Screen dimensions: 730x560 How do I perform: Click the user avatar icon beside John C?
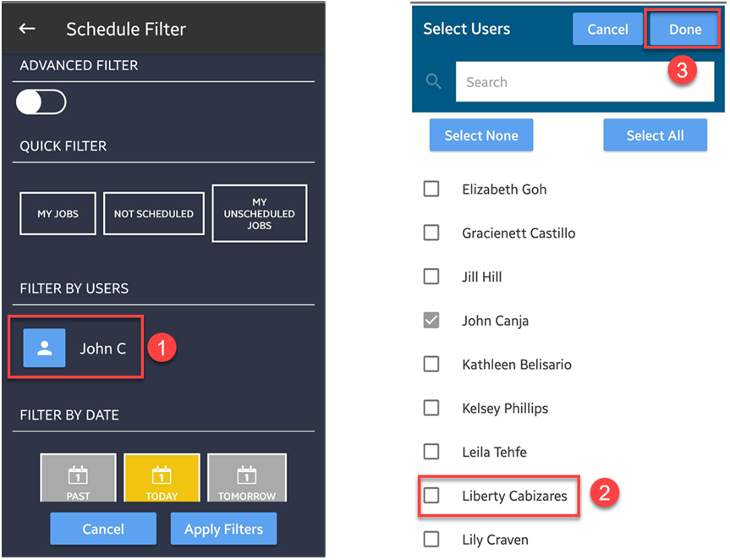click(x=45, y=349)
